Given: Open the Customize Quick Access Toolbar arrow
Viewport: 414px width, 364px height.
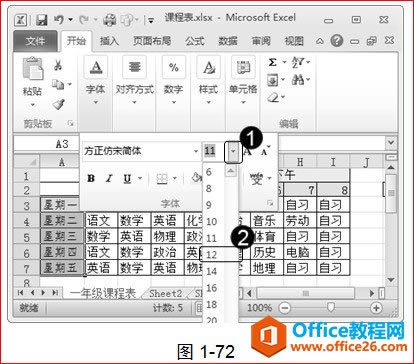Looking at the screenshot, I should 151,21.
